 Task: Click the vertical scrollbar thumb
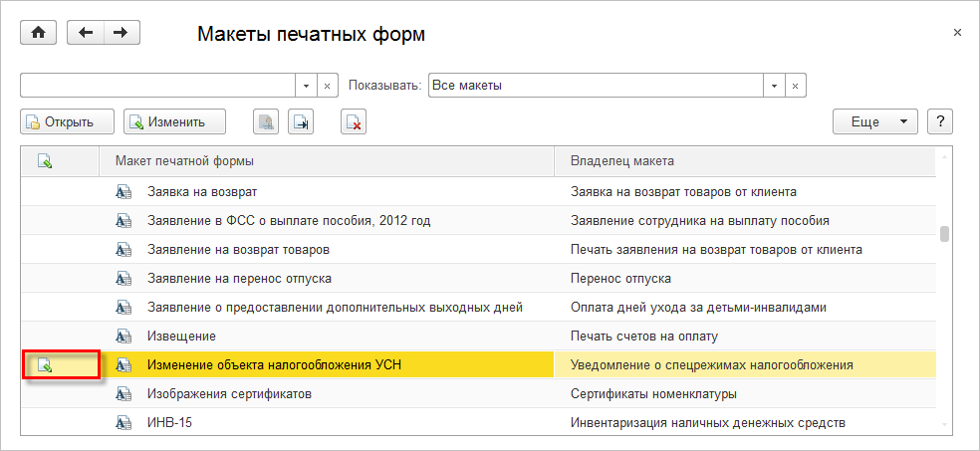(x=944, y=234)
